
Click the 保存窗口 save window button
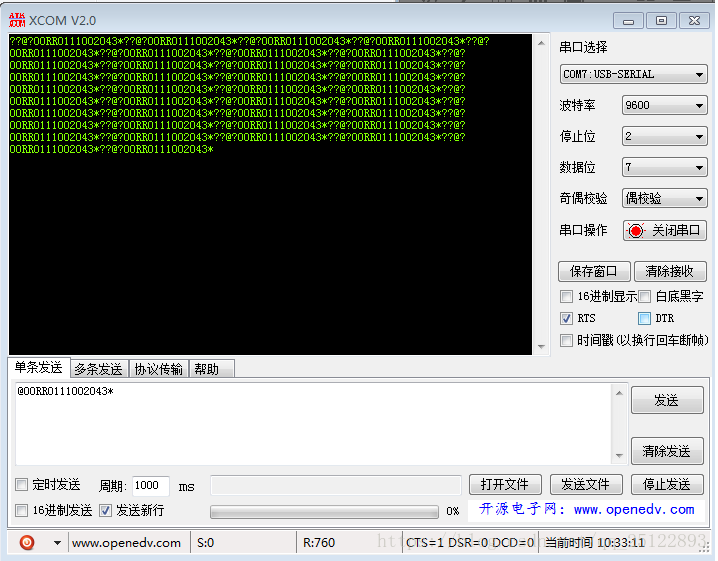[594, 272]
